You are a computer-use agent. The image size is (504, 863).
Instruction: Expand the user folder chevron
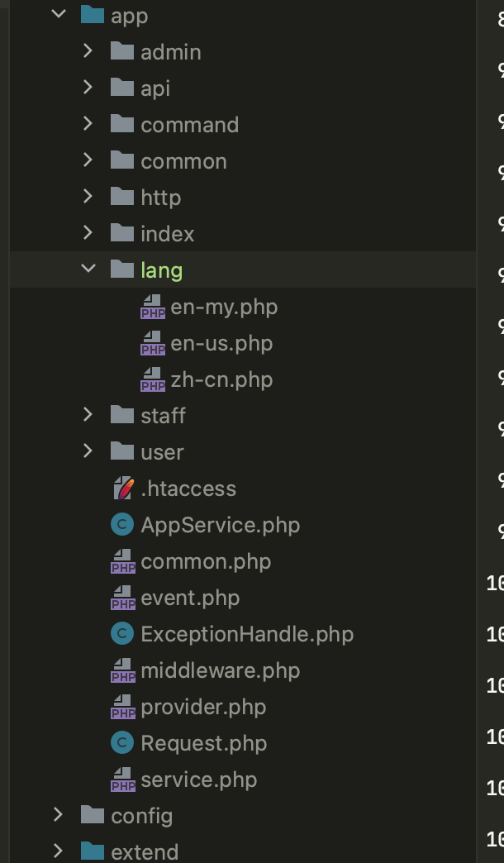[x=88, y=451]
